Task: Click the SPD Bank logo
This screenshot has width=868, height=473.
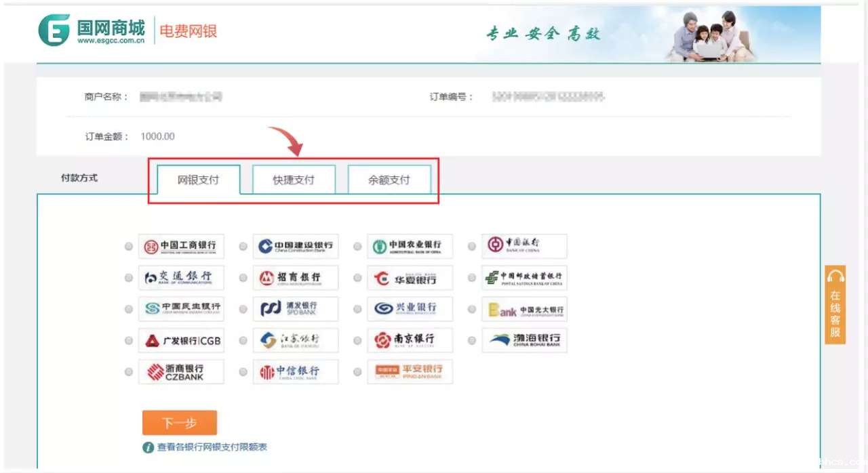Action: pos(296,309)
